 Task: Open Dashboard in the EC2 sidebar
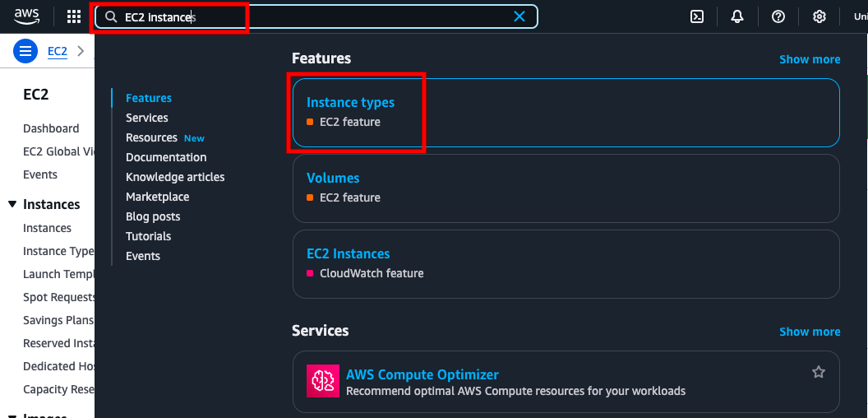tap(51, 128)
